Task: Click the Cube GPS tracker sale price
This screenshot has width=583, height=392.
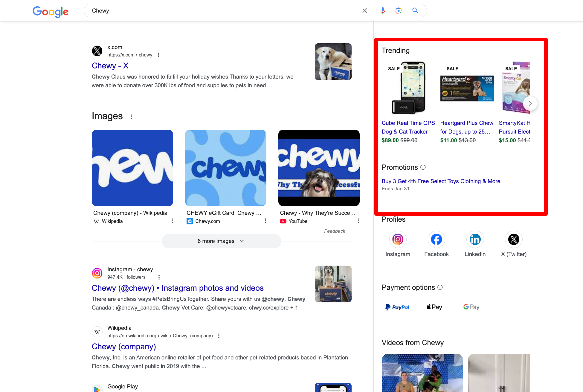Action: [x=390, y=140]
